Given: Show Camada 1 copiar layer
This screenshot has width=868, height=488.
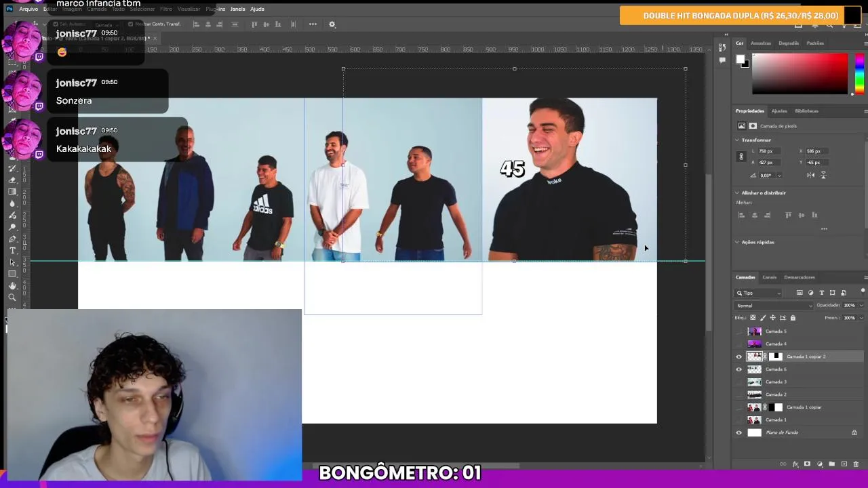Looking at the screenshot, I should pos(739,407).
